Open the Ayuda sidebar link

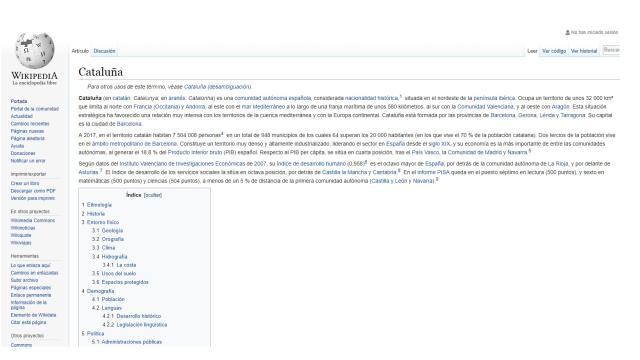17,146
